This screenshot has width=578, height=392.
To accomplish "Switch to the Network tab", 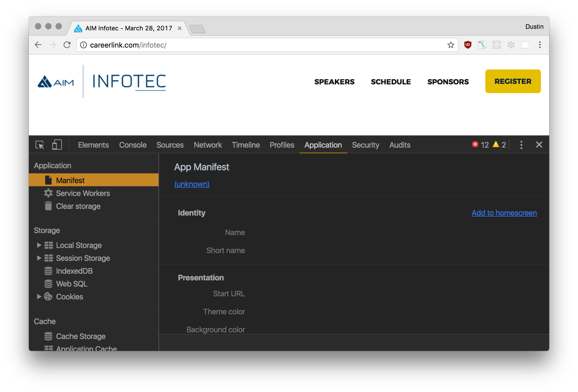I will 208,145.
